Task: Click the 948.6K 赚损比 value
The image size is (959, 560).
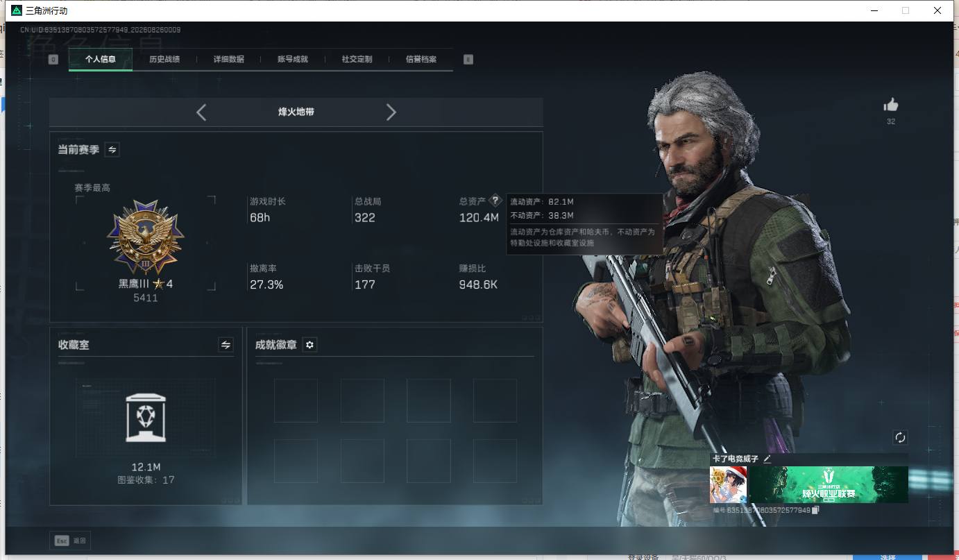Action: pyautogui.click(x=478, y=285)
